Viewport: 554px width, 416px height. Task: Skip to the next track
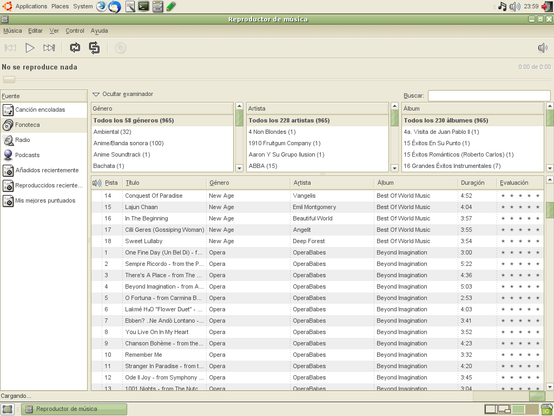tap(49, 48)
